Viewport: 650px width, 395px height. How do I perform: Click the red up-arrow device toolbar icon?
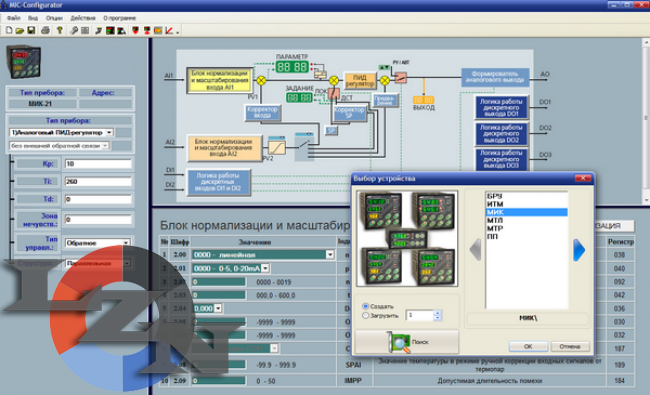click(x=147, y=30)
